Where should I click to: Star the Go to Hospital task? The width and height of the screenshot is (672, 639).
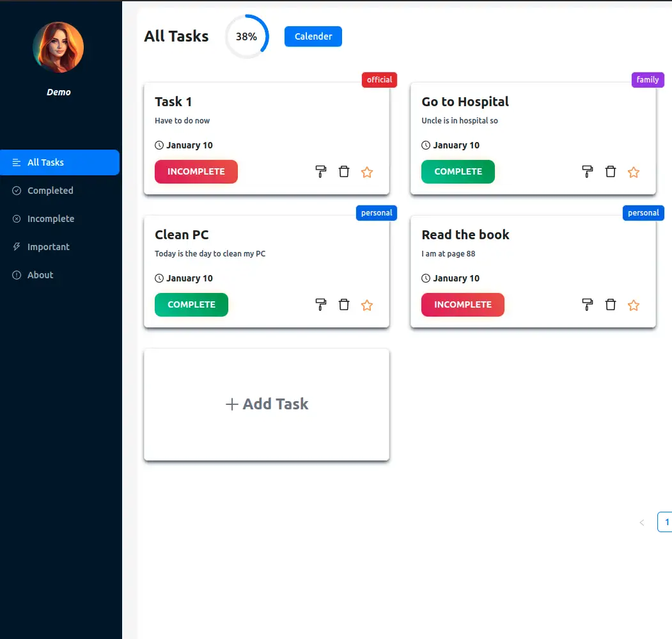pos(634,172)
